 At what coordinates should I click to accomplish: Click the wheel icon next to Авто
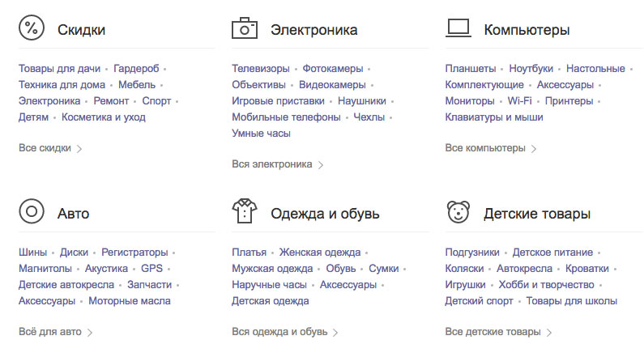(31, 213)
